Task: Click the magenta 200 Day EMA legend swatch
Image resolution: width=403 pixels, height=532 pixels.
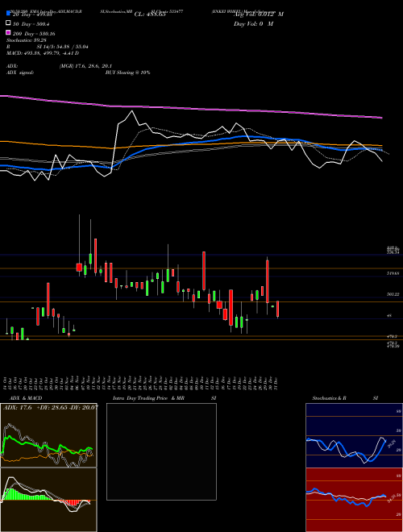Action: (8, 32)
